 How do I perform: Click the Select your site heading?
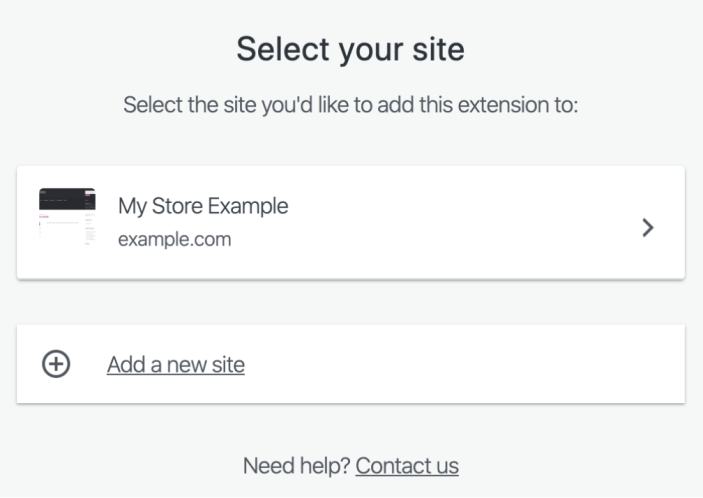click(350, 49)
